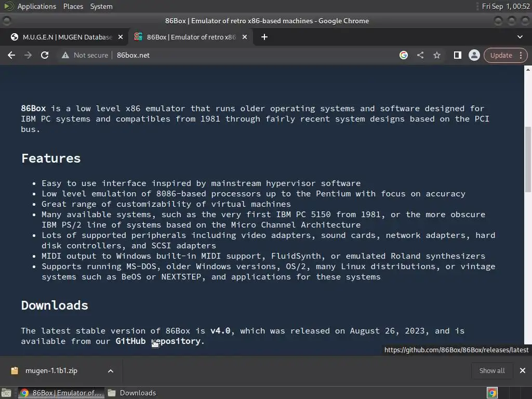
Task: Click the v4.0 version text
Action: click(220, 330)
